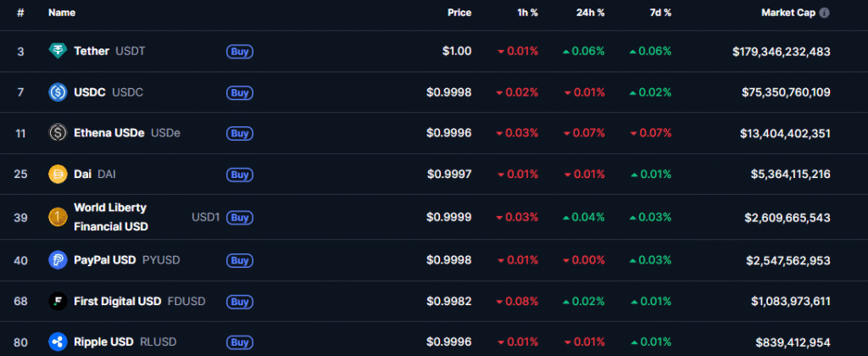Viewport: 868px width, 356px height.
Task: Sort by the 24h % column header
Action: pyautogui.click(x=593, y=13)
